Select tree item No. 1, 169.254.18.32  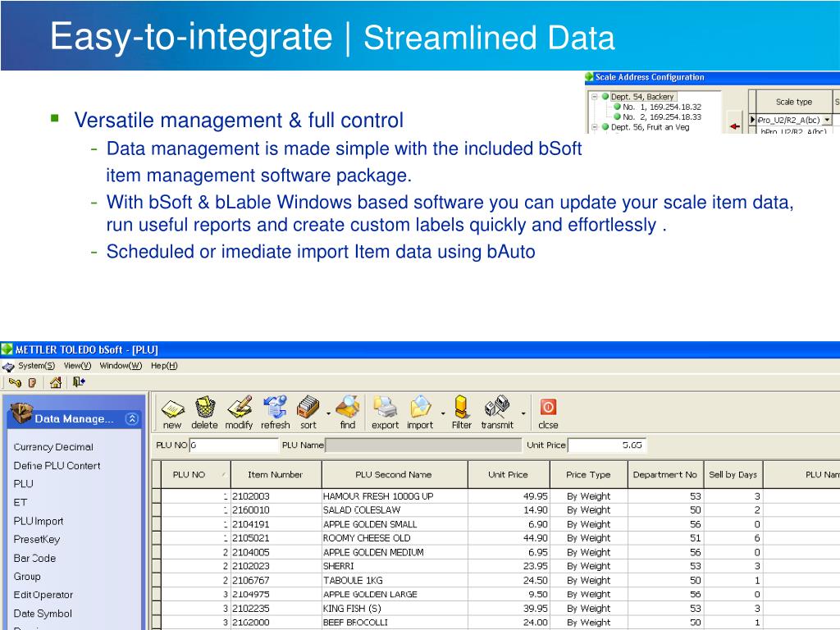[662, 107]
